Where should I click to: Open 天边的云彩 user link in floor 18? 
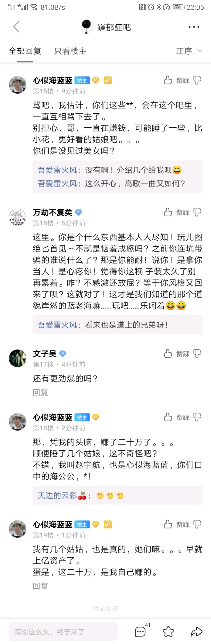pos(57,495)
